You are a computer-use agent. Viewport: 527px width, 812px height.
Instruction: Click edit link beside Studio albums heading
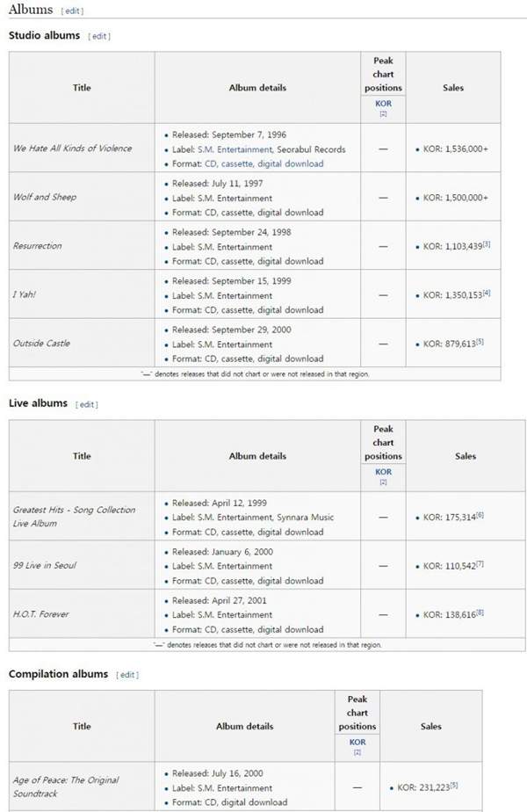(x=99, y=36)
